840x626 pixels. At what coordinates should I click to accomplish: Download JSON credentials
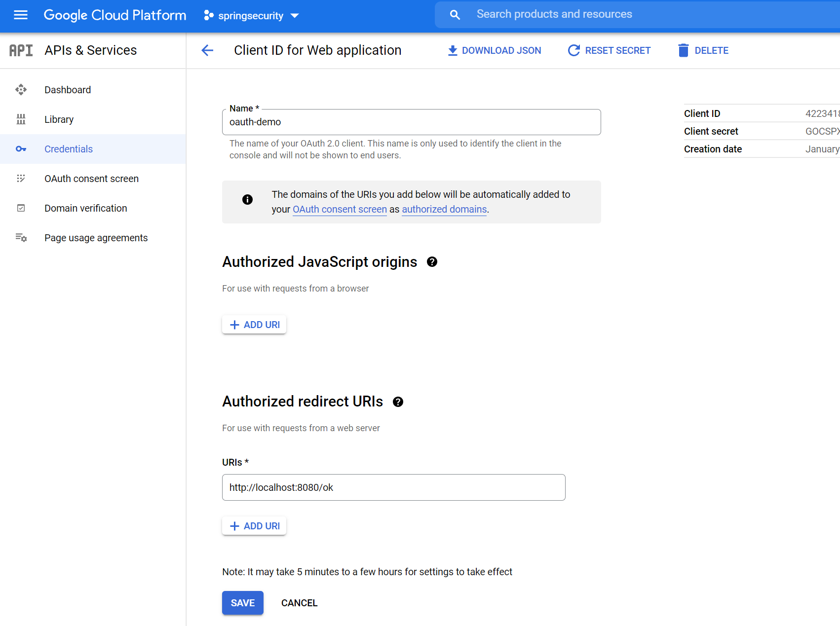pos(495,51)
